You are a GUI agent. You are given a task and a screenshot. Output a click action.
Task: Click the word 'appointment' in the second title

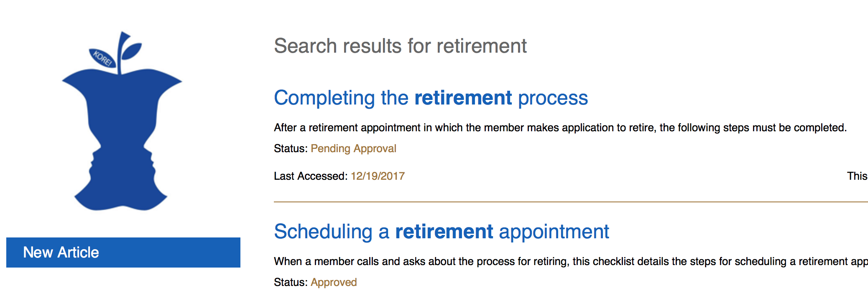click(x=554, y=232)
